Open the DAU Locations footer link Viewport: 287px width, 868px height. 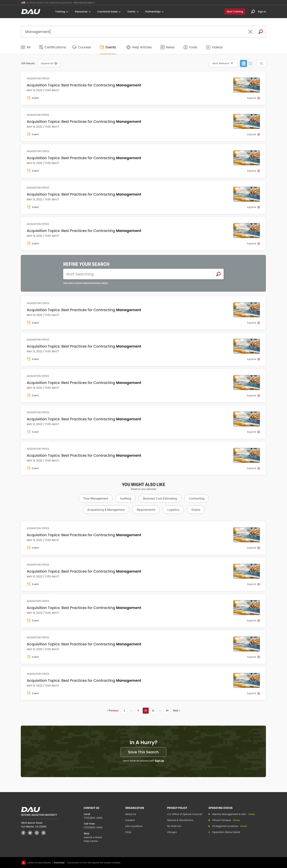(134, 826)
